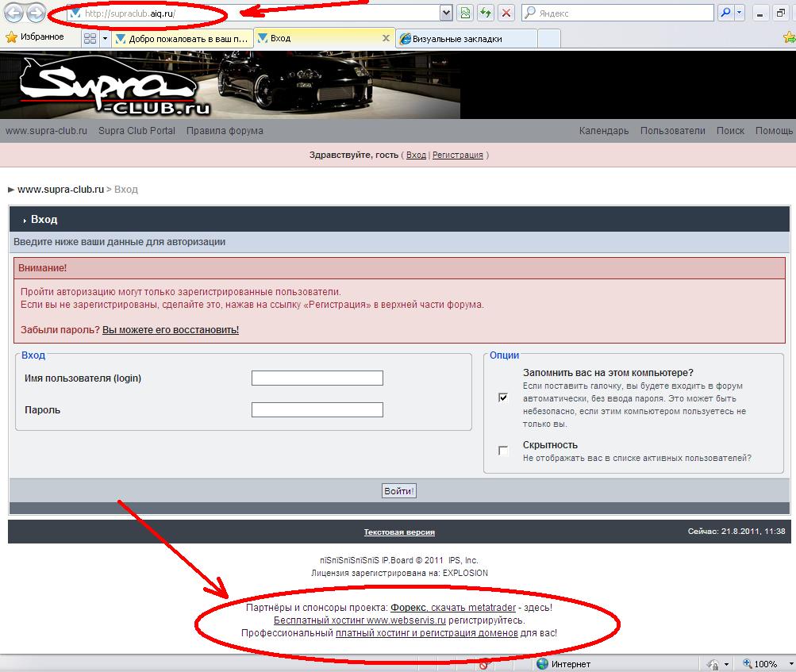Click the red Stop loading icon
Image resolution: width=796 pixels, height=672 pixels.
pos(506,13)
